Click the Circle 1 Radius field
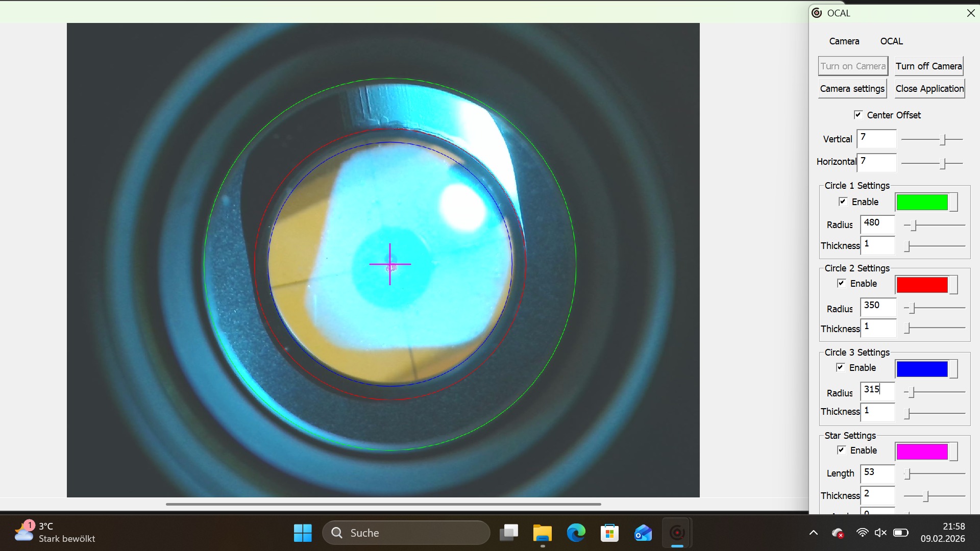 878,224
